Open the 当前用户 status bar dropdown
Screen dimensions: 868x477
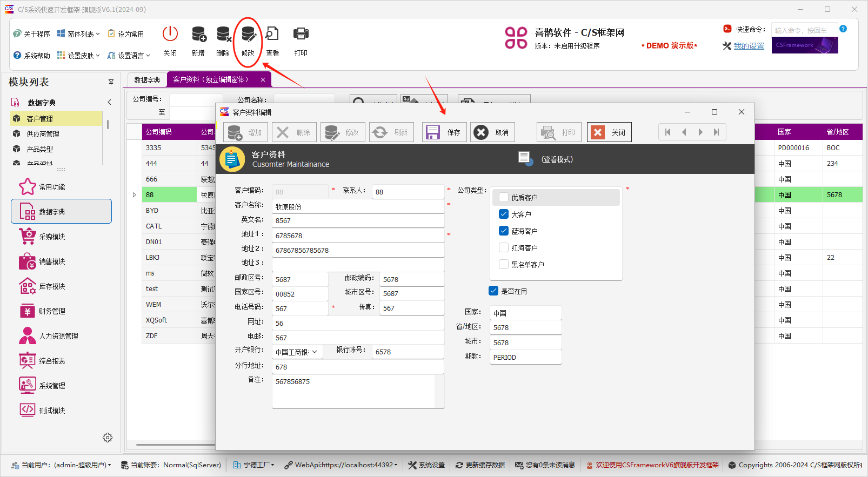click(61, 465)
